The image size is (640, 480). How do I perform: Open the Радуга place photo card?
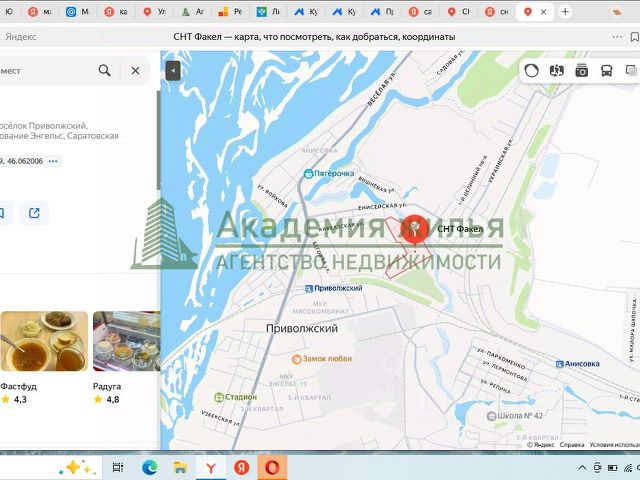(x=127, y=341)
